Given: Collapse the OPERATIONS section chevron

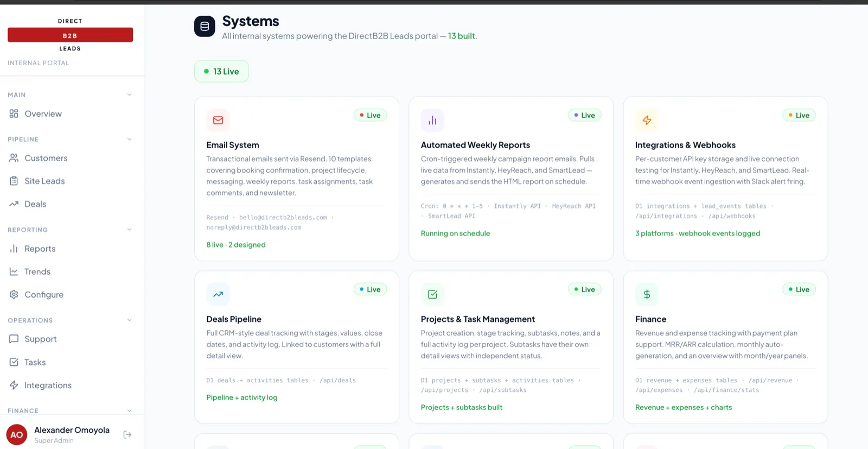Looking at the screenshot, I should tap(130, 320).
